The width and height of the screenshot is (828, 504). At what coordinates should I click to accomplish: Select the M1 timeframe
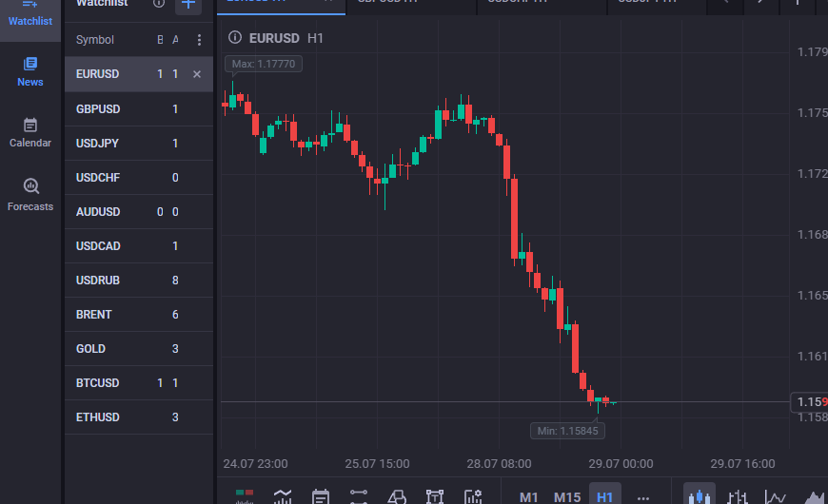tap(529, 497)
